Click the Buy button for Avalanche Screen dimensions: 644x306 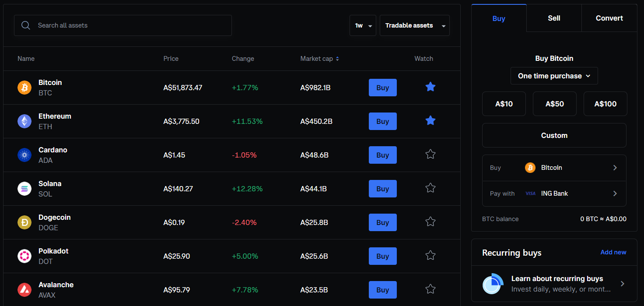(x=383, y=290)
